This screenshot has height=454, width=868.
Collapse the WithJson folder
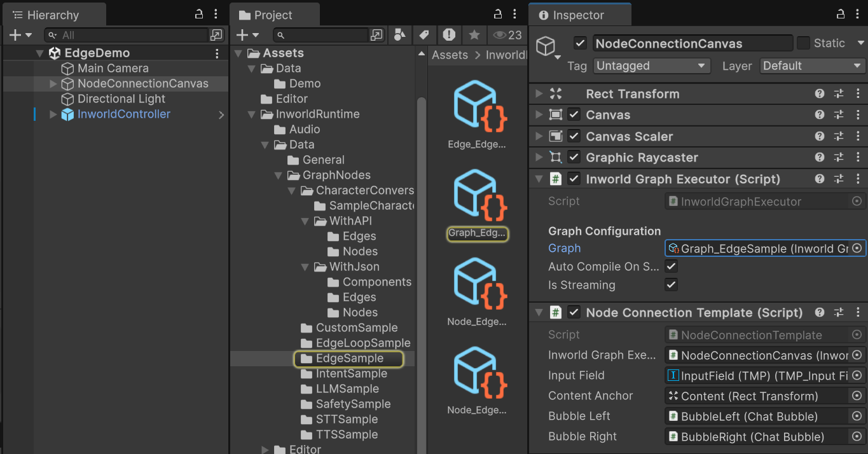pos(305,267)
